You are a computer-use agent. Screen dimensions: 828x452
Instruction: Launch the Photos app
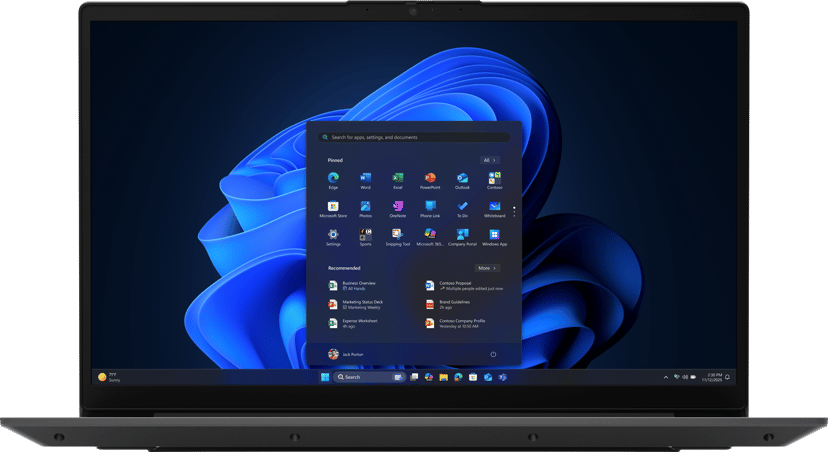pyautogui.click(x=365, y=209)
